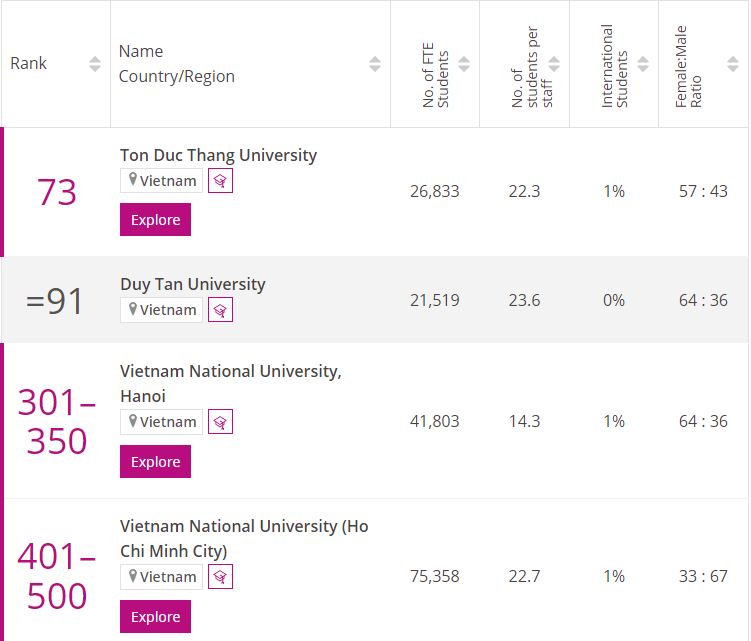Screen dimensions: 751x641
Task: Sort by No. of students per staff
Action: 554,64
